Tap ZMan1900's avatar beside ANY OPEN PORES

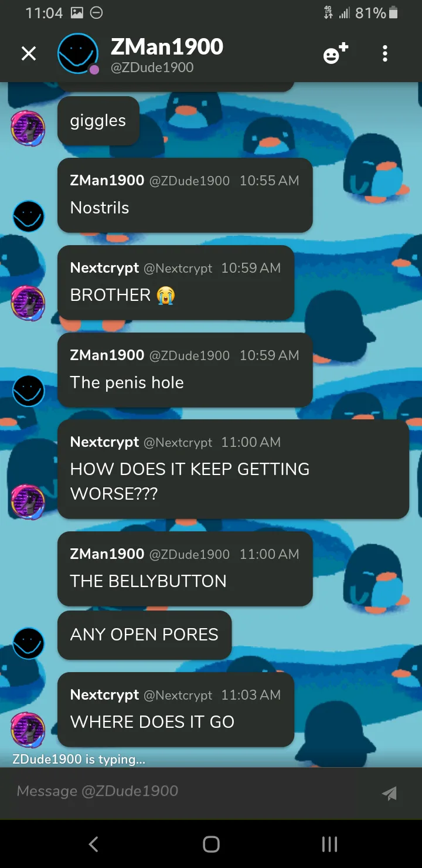(28, 643)
